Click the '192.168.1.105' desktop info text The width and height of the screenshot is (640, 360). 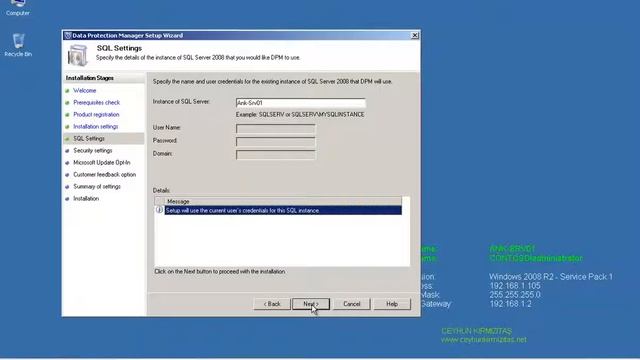pyautogui.click(x=515, y=286)
